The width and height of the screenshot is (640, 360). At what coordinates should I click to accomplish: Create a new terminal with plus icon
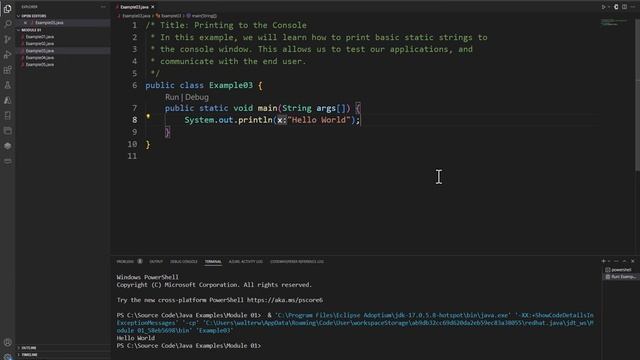coord(604,261)
